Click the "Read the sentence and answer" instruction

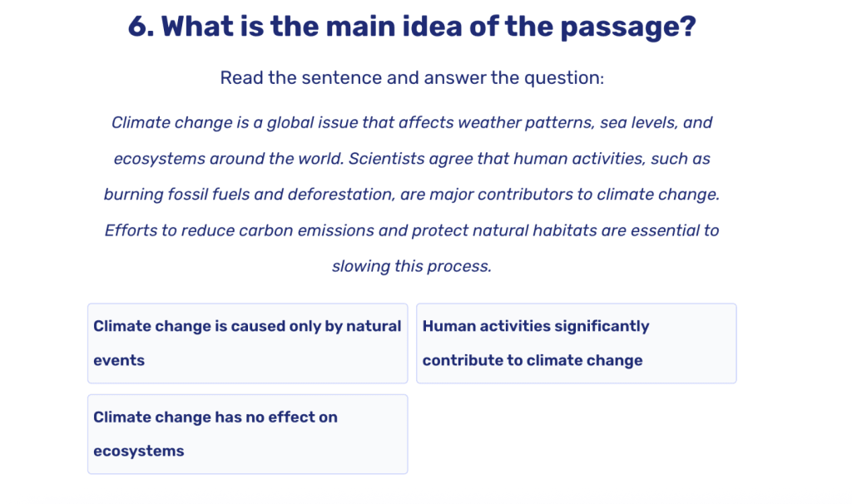(x=412, y=78)
